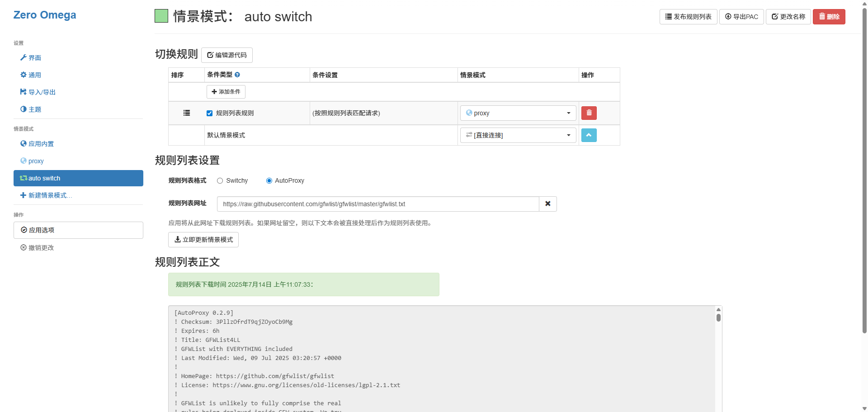
Task: Open the proxy profile dropdown for rule list
Action: point(518,113)
